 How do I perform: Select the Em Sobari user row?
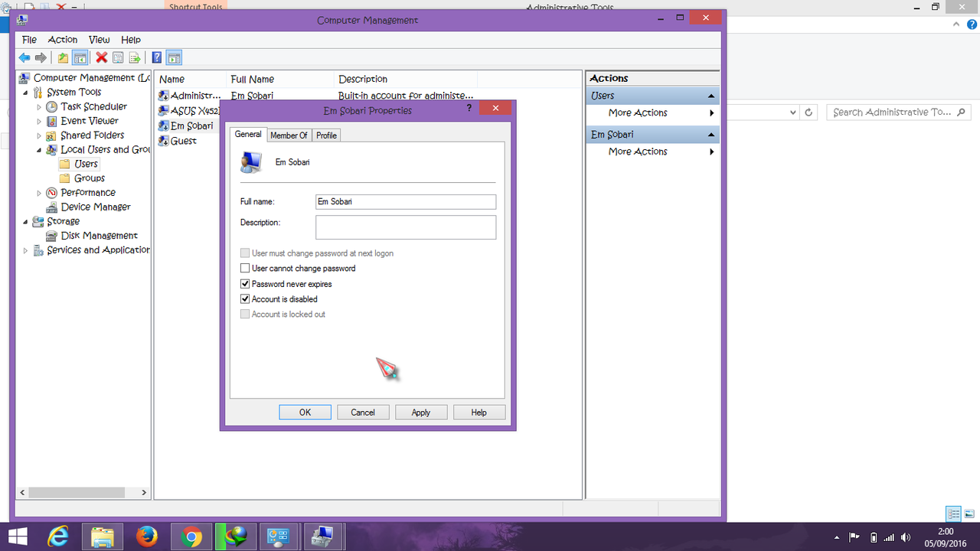pyautogui.click(x=186, y=126)
